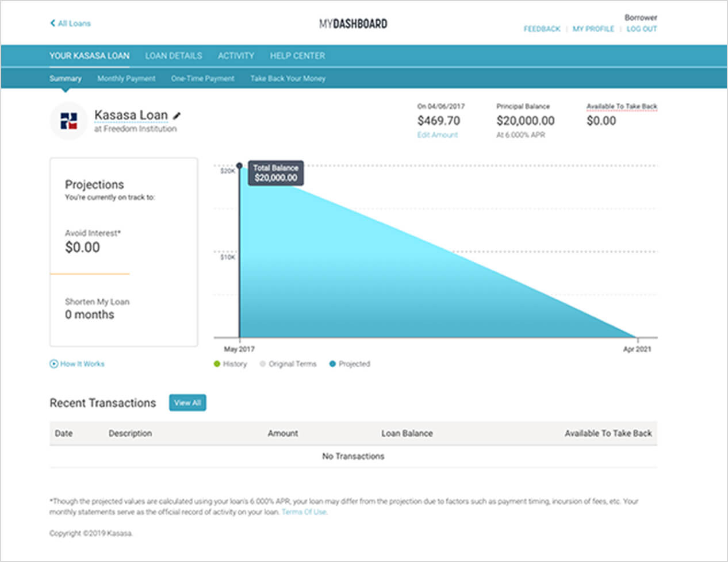Click the Total Balance marker on the chart
Screen dimensions: 728x562
(239, 165)
